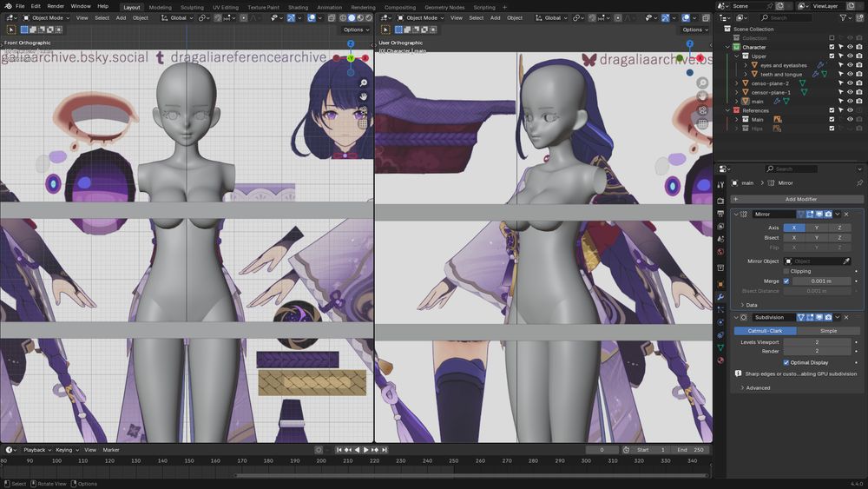Click Subdivision Render levels value field
Viewport: 868px width, 489px height.
click(817, 351)
